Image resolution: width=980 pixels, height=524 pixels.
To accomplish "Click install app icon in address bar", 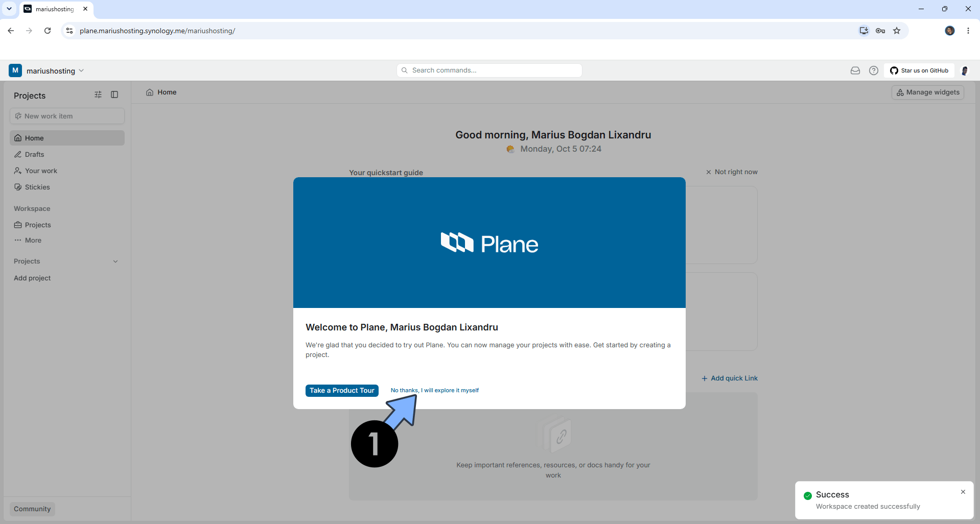I will click(864, 31).
